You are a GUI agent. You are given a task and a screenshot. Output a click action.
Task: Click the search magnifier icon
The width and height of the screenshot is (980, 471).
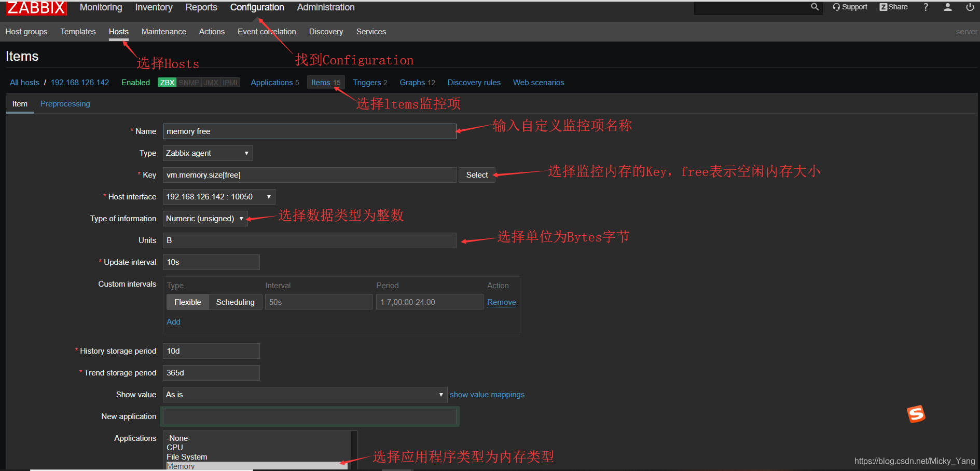pyautogui.click(x=815, y=7)
